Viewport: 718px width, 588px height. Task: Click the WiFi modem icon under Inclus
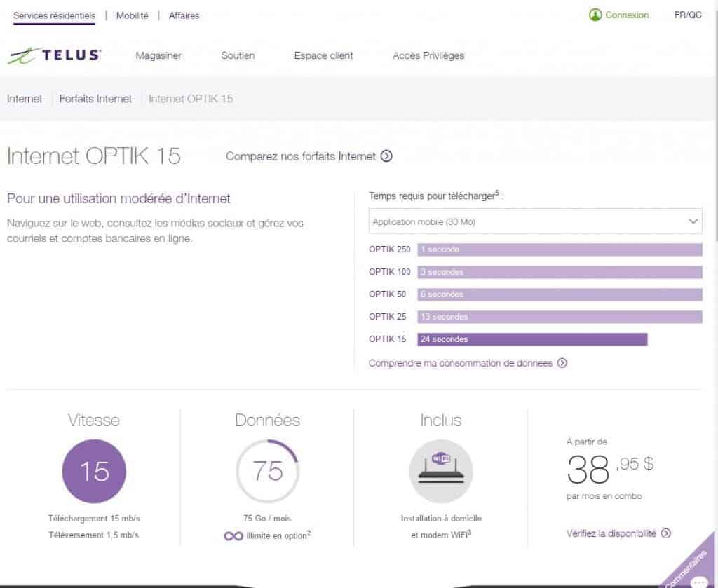441,471
